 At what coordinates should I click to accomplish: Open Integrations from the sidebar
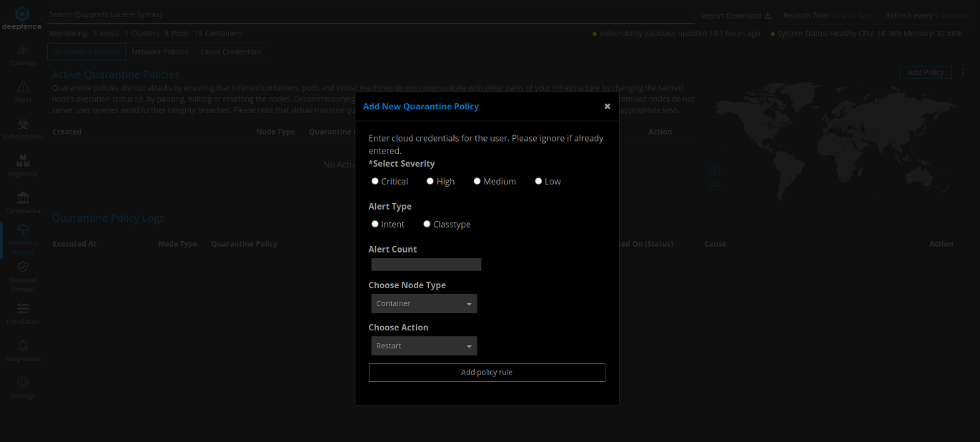coord(22,349)
